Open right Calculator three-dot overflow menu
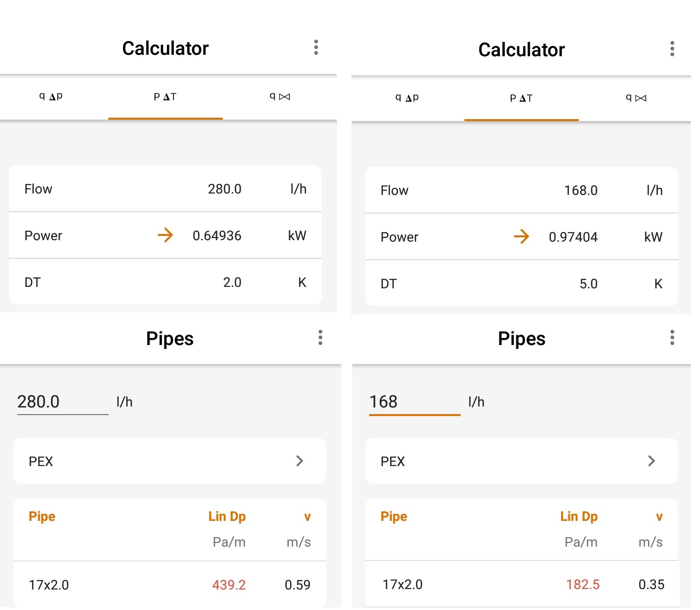 point(672,49)
